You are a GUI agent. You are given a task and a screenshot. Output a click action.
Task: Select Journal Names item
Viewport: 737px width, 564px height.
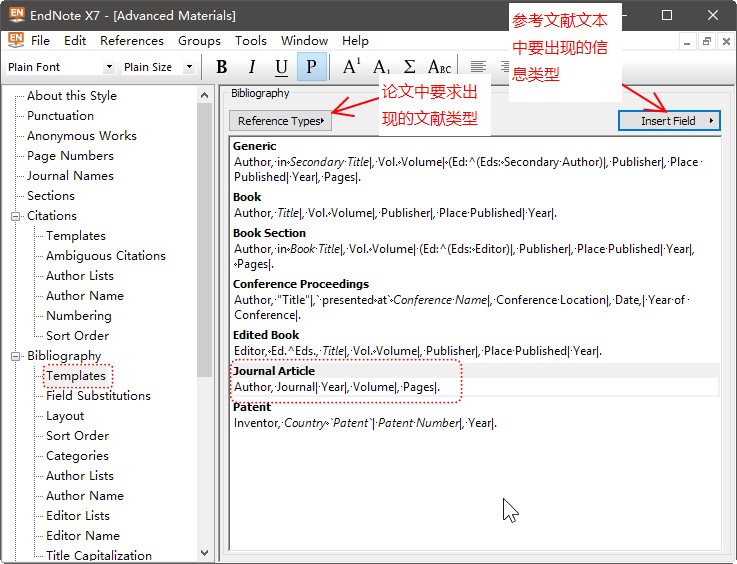[71, 176]
